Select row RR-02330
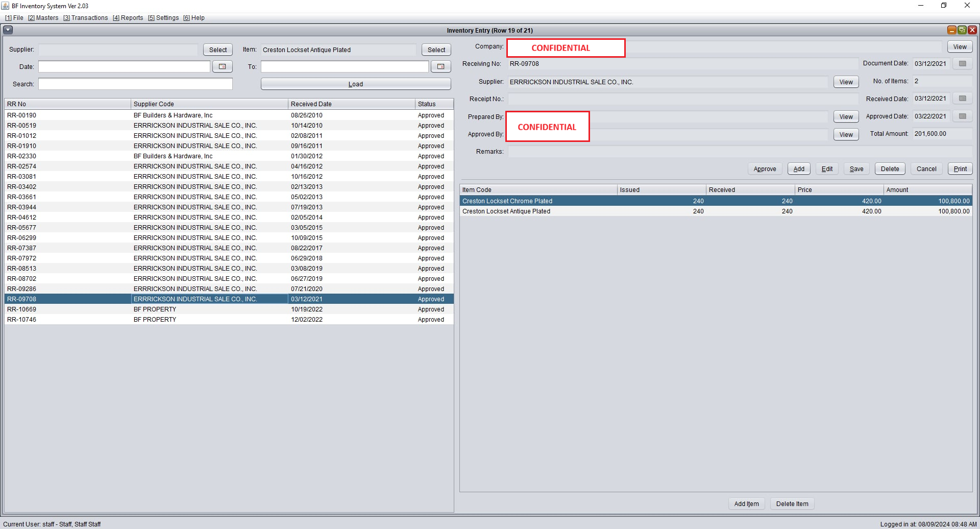Screen dimensions: 980x529 (x=229, y=156)
